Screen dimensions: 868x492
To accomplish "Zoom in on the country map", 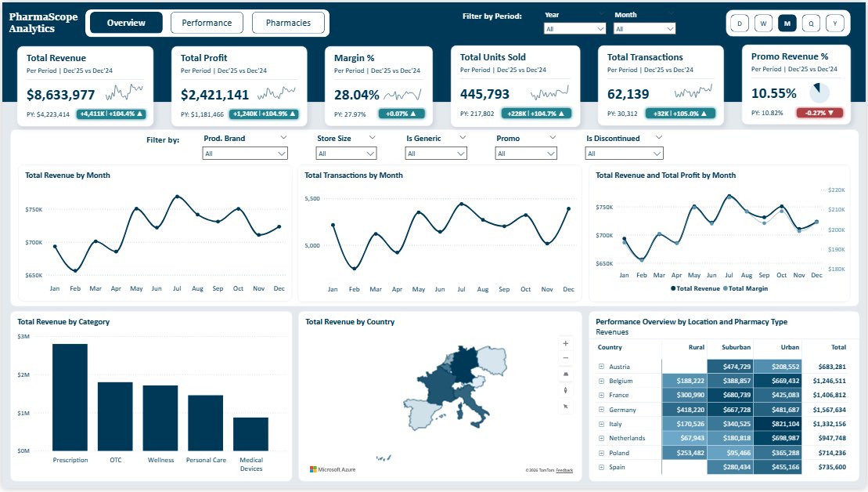I will coord(565,343).
